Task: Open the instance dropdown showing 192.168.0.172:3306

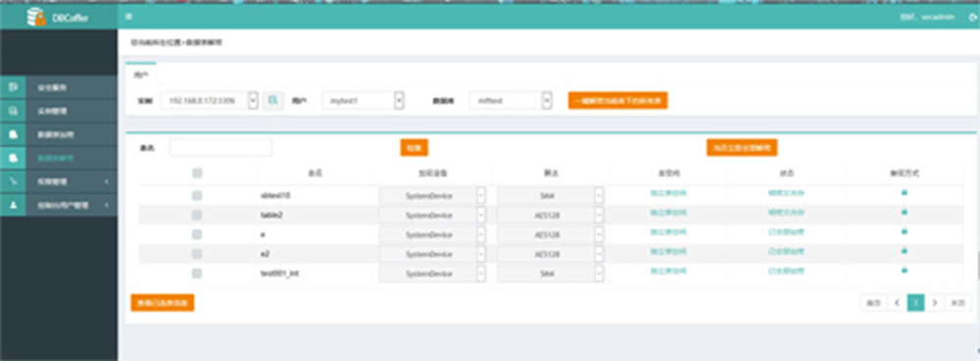Action: coord(210,100)
